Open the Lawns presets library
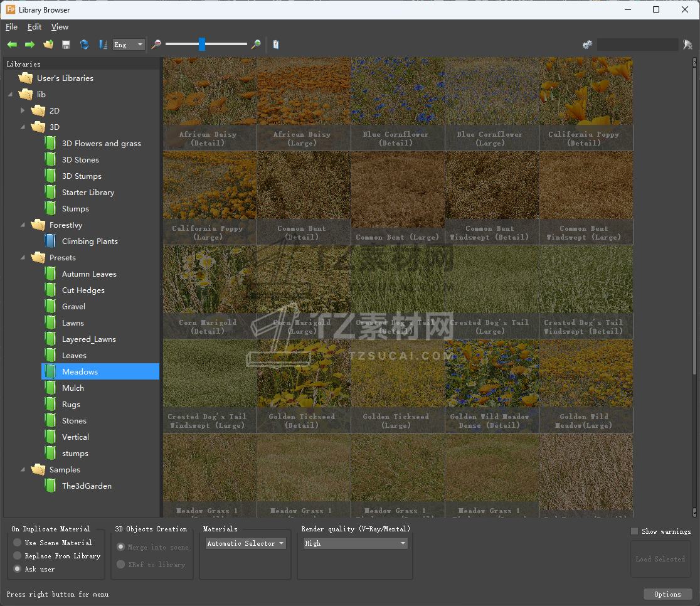 [x=73, y=323]
